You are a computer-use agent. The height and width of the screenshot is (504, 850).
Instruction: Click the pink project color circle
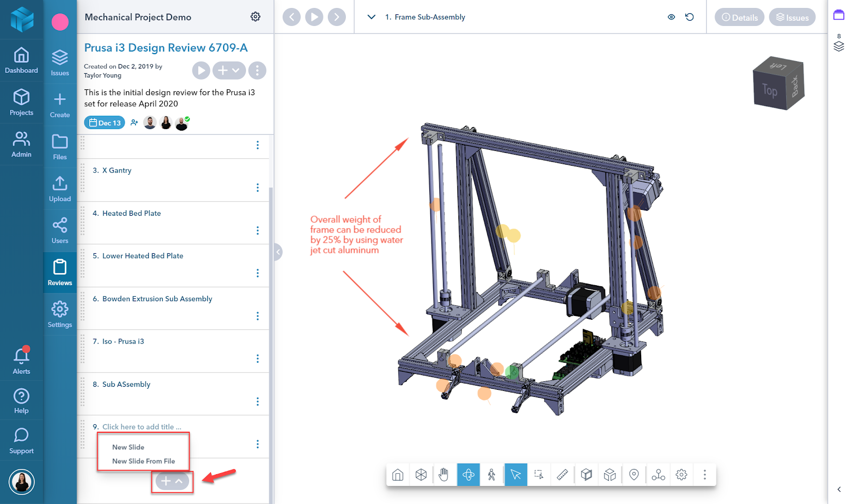point(60,22)
